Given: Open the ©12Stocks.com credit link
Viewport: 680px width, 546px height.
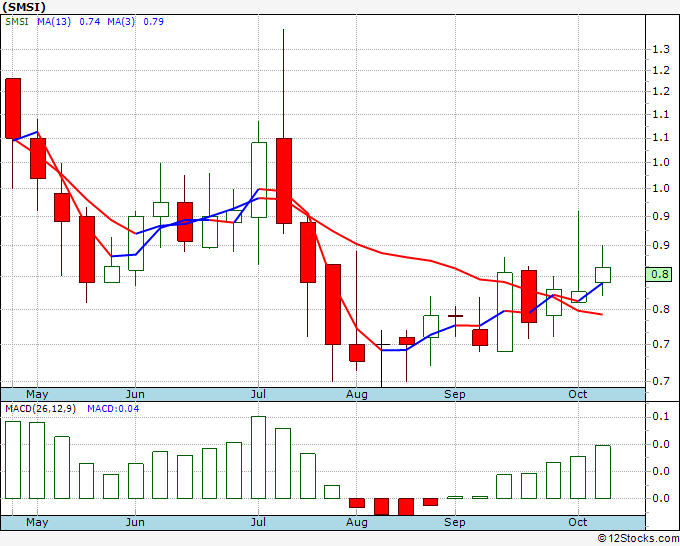Looking at the screenshot, I should click(x=638, y=539).
